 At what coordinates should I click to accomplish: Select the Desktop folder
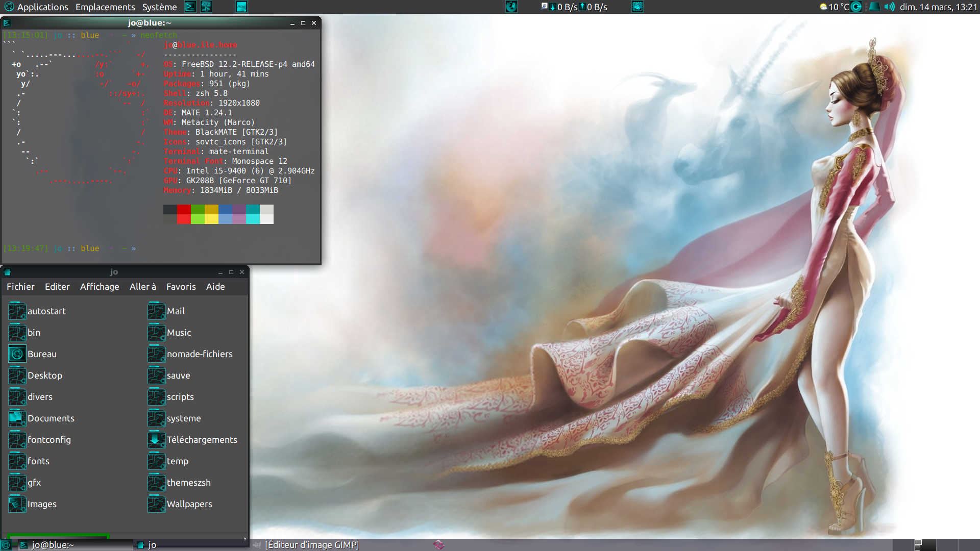(x=36, y=375)
